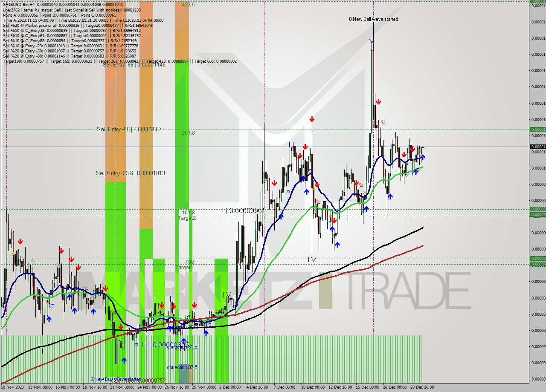Click the 'Time A:2023.11.11 04:00:00' line
546x392 pixels.
(x=83, y=20)
